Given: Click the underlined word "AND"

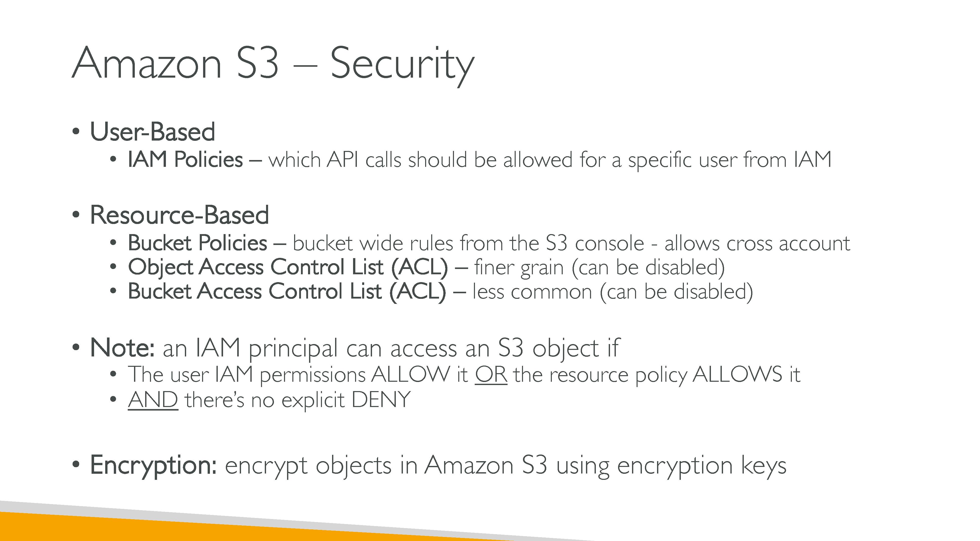Looking at the screenshot, I should coord(153,400).
